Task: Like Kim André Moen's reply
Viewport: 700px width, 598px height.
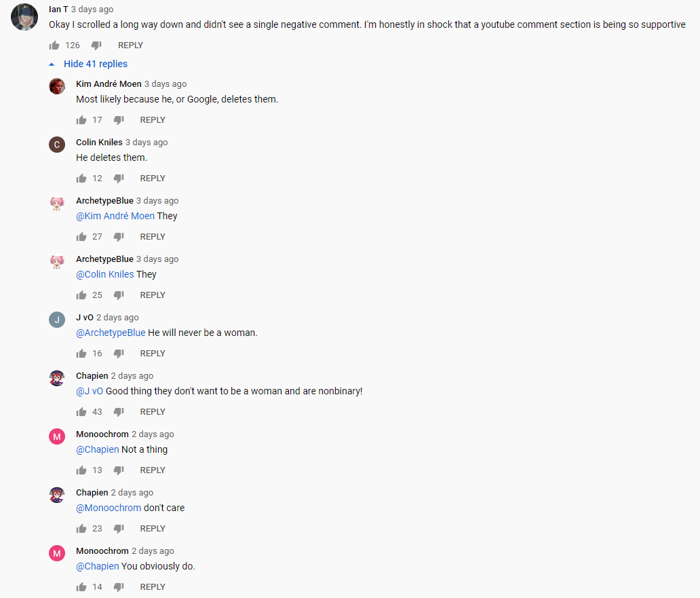Action: point(81,119)
